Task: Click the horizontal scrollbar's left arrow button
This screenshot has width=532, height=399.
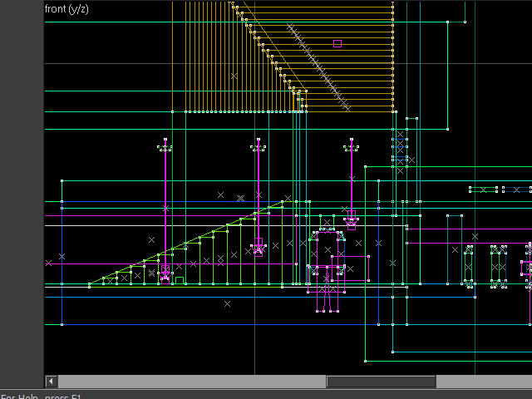Action: [x=52, y=382]
